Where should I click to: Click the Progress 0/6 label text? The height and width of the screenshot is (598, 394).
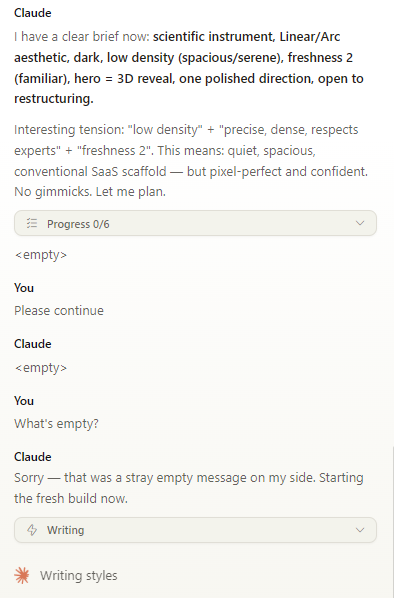[x=78, y=224]
